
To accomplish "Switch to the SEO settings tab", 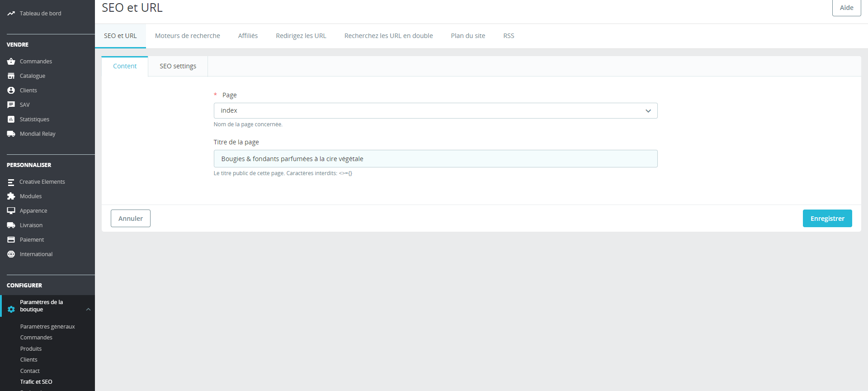I will pos(178,66).
